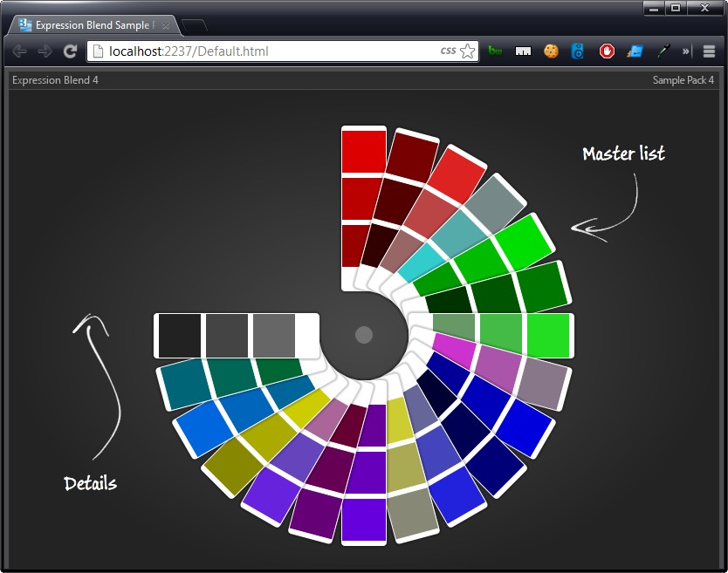Close the Expression Blend Sample tab

coord(166,26)
